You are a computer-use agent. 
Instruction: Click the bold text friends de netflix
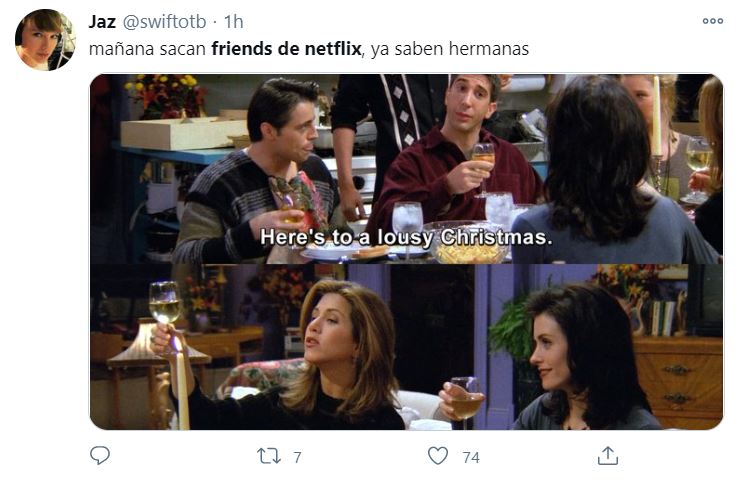click(x=286, y=48)
